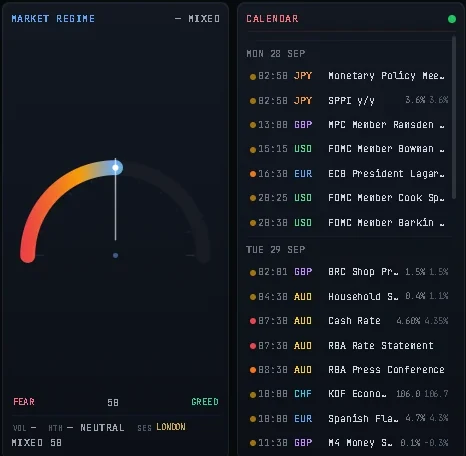Click the Calendar panel vertical scrollbar
The height and width of the screenshot is (456, 466).
pos(454,117)
